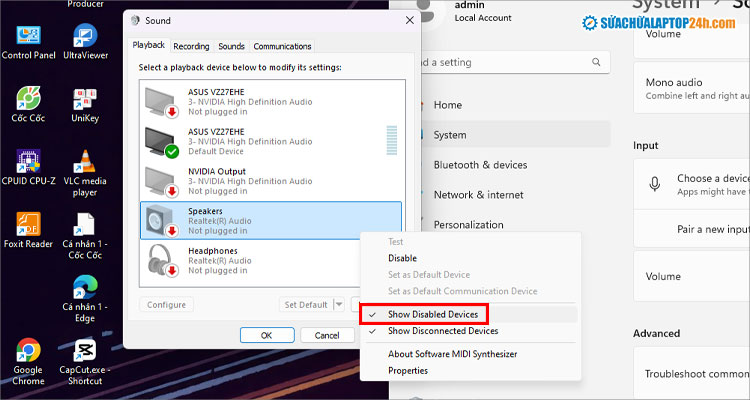
Task: Open CPUID CPU-Z desktop icon
Action: pos(28,167)
